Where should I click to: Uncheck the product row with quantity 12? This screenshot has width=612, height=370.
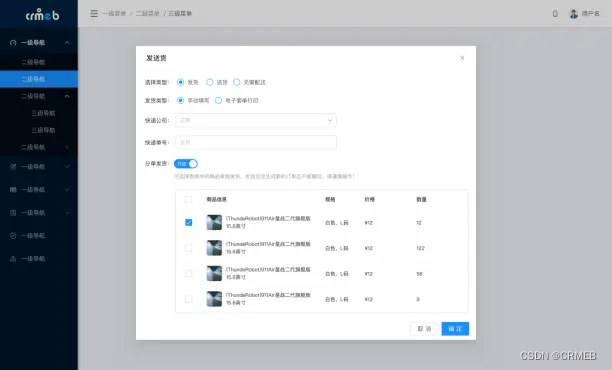(189, 222)
